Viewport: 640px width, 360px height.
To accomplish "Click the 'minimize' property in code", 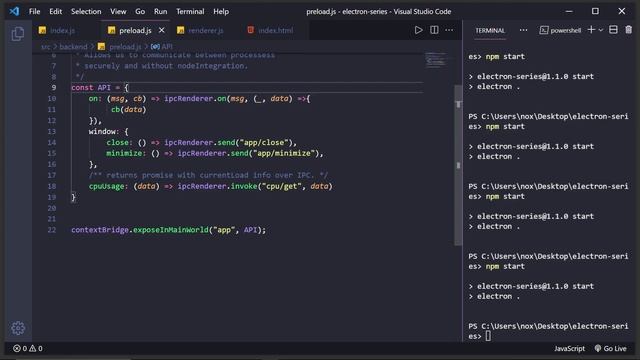I will click(x=124, y=153).
